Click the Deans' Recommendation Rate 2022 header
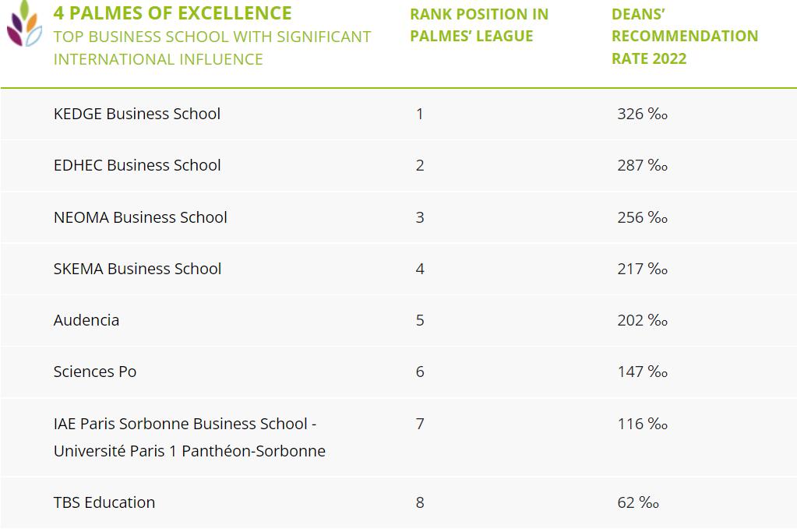 pos(684,36)
